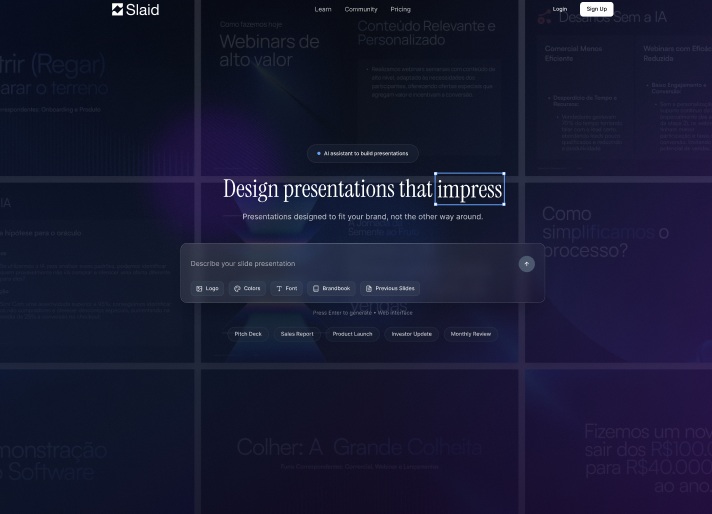The height and width of the screenshot is (514, 712).
Task: Pick the Monthly Review suggestion
Action: pyautogui.click(x=470, y=334)
